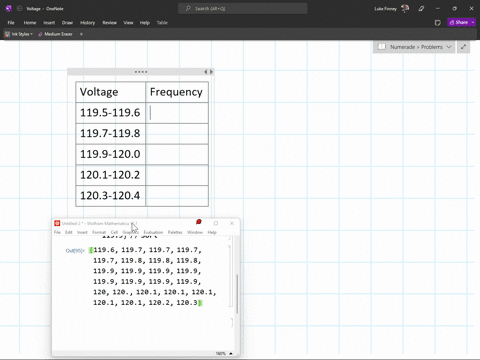
Task: Click the note container drag handle dots
Action: (x=141, y=72)
